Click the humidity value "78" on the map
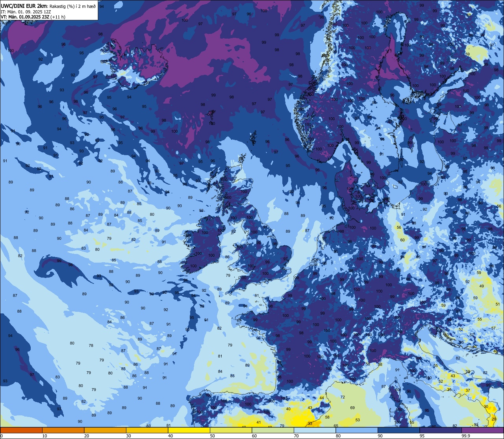The image size is (504, 439). coord(91,345)
